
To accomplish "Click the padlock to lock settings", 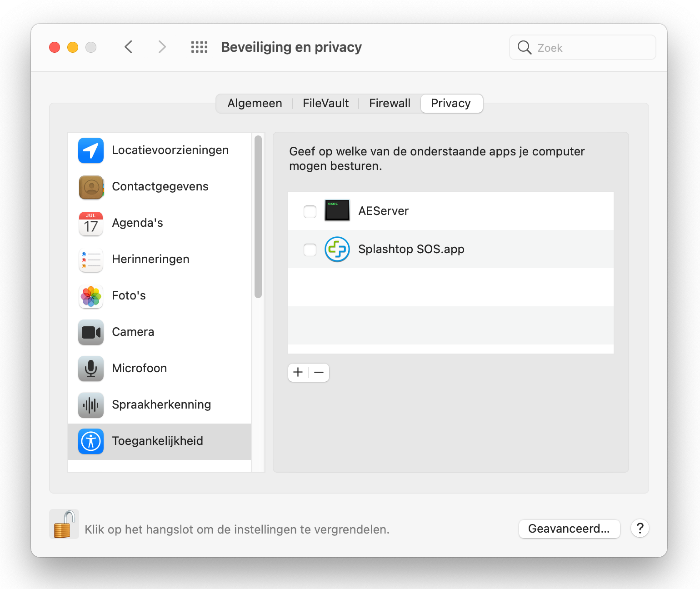I will click(64, 524).
